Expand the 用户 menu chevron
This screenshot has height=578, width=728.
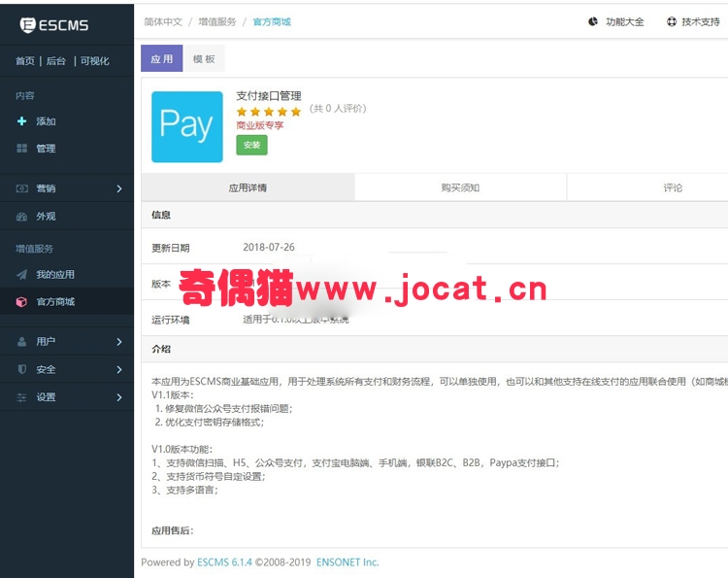pos(119,342)
